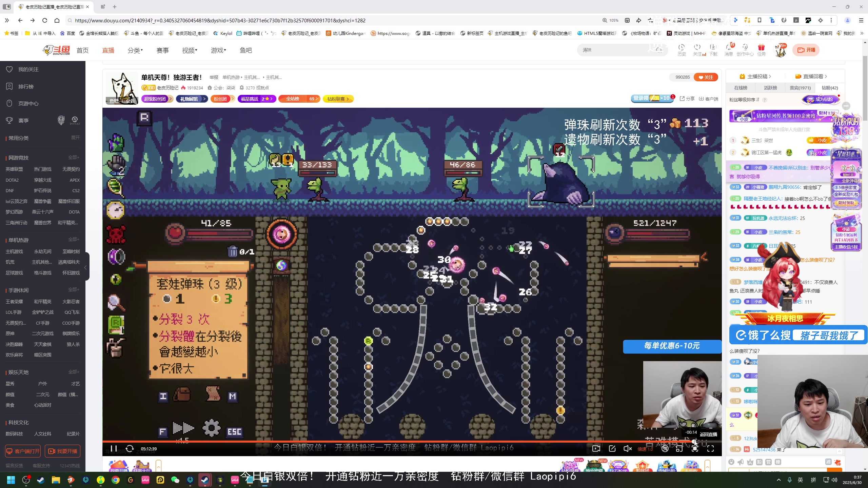
Task: Enter full screen mode in player
Action: tap(710, 449)
